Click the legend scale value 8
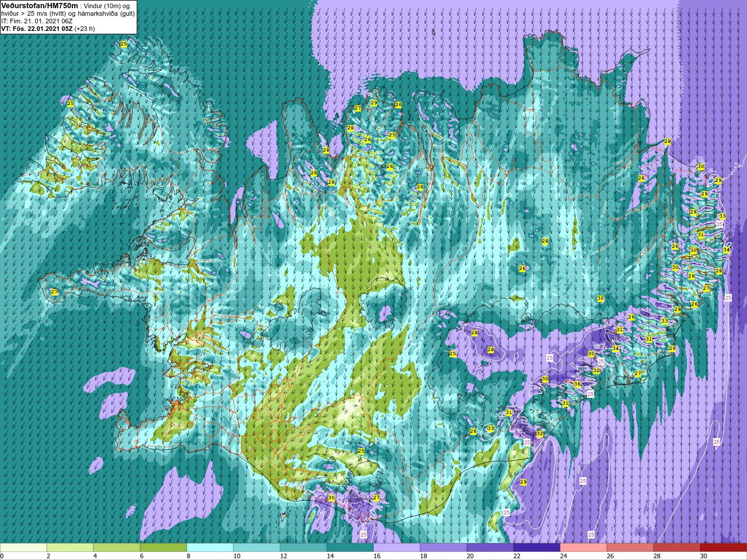Image resolution: width=747 pixels, height=560 pixels. [x=189, y=556]
